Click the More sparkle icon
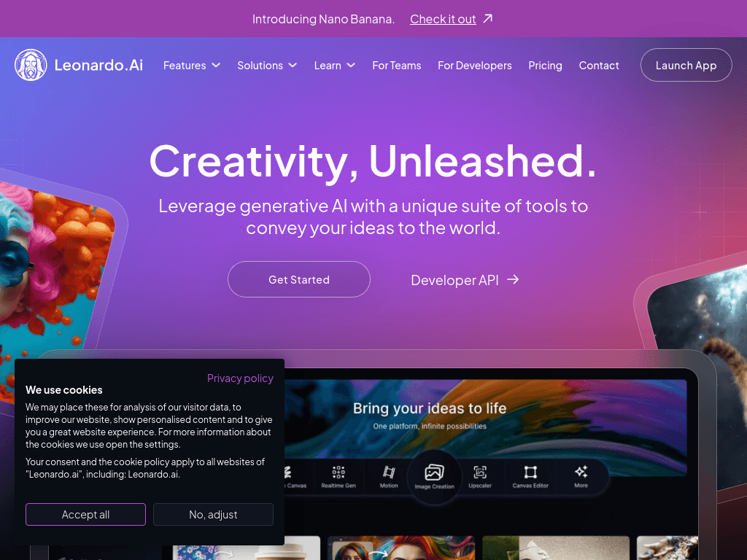The width and height of the screenshot is (747, 560). 581,472
